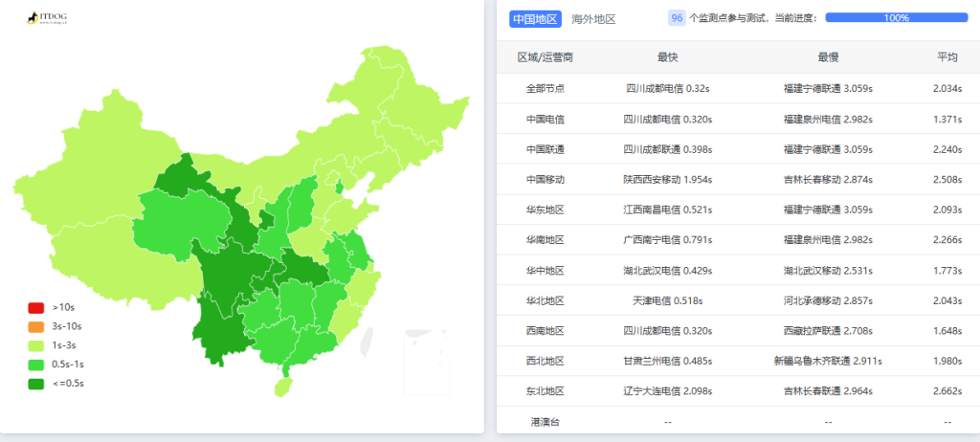Click the 平均 column header
Screen dimensions: 980x442
point(947,57)
